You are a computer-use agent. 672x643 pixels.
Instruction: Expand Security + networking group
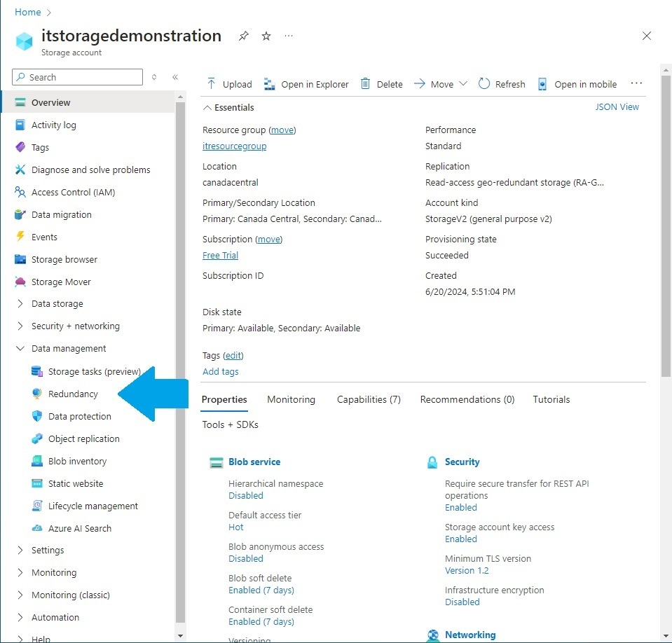[20, 326]
